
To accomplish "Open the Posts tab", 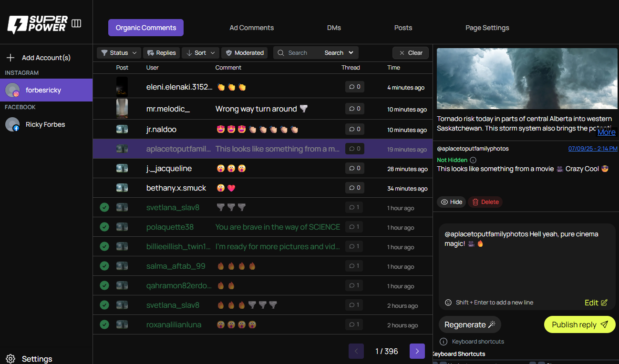I will (403, 28).
